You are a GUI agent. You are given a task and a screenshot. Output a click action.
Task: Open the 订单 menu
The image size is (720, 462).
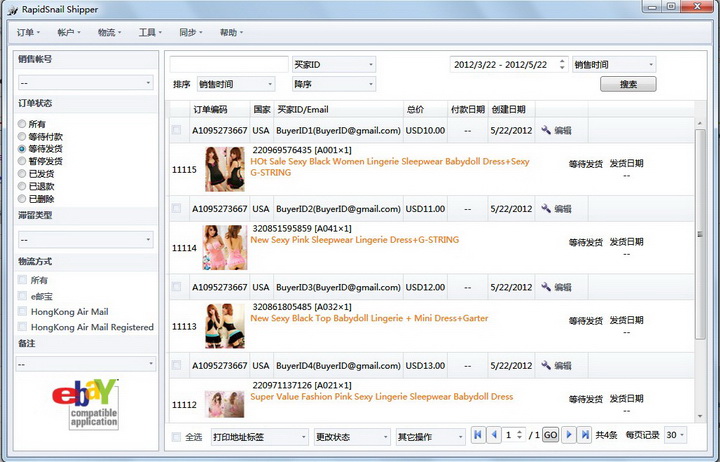pos(28,32)
